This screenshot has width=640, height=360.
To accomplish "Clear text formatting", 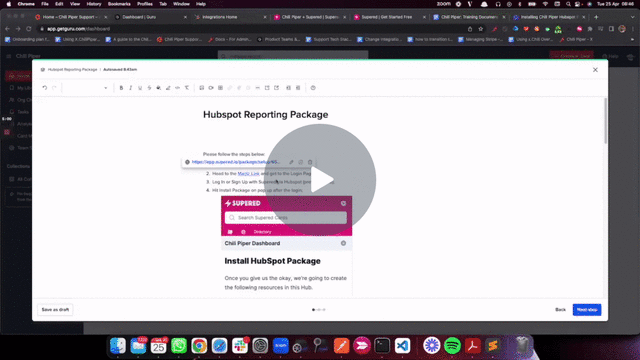I will coord(187,88).
